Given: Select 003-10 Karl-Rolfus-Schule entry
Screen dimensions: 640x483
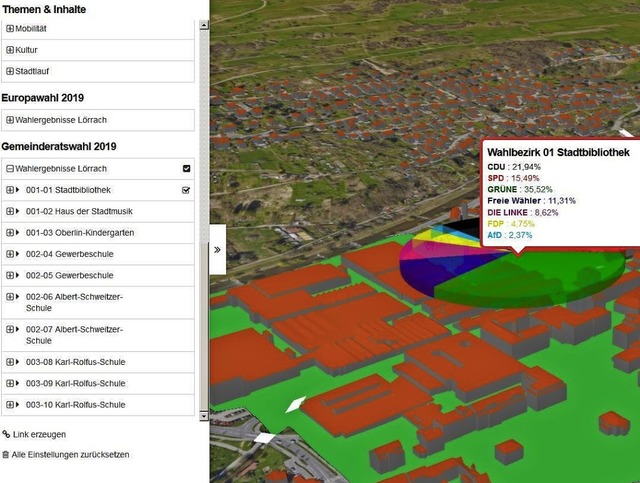Looking at the screenshot, I should (76, 405).
